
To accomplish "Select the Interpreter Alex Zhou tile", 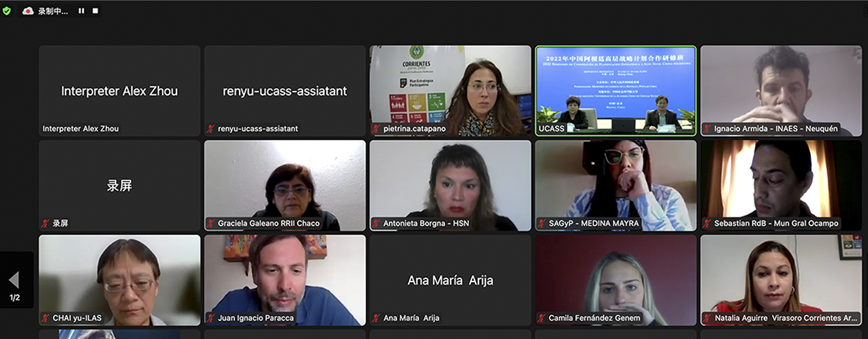I will 119,91.
